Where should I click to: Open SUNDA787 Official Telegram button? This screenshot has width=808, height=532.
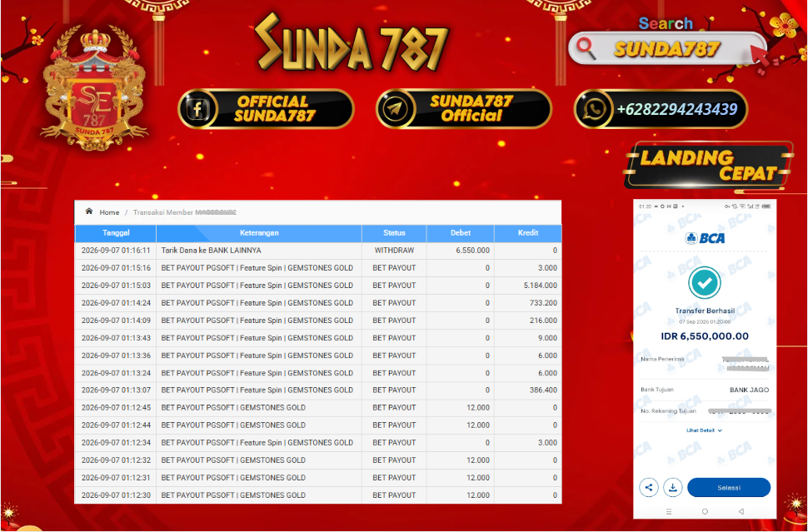click(464, 109)
